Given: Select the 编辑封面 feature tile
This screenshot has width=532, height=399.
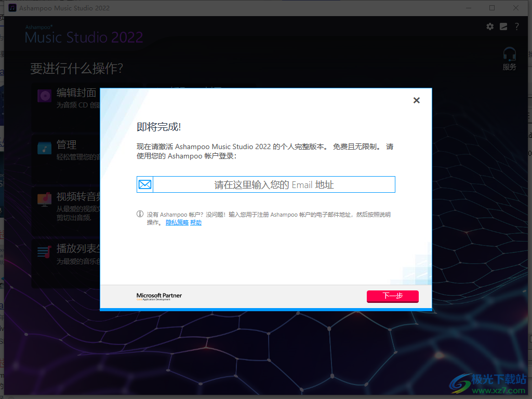Looking at the screenshot, I should 68,107.
